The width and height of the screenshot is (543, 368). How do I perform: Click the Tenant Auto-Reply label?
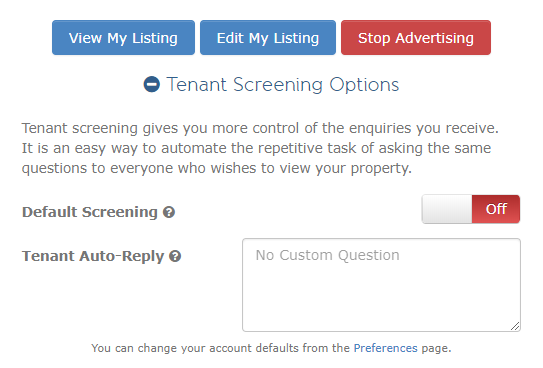coord(93,256)
